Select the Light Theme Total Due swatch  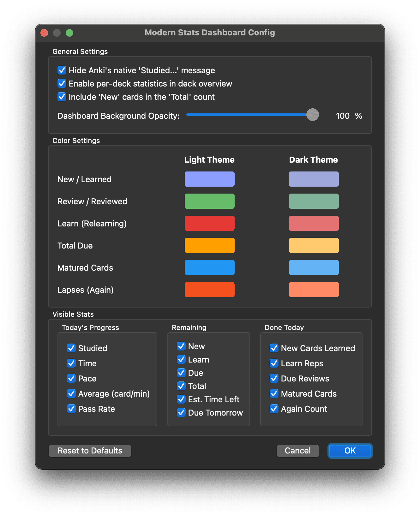[x=210, y=245]
